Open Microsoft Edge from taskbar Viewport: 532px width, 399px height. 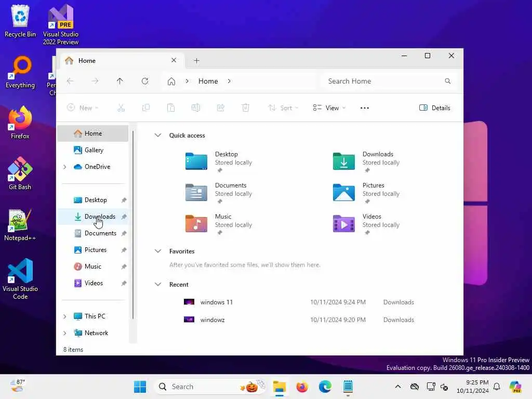pos(325,387)
